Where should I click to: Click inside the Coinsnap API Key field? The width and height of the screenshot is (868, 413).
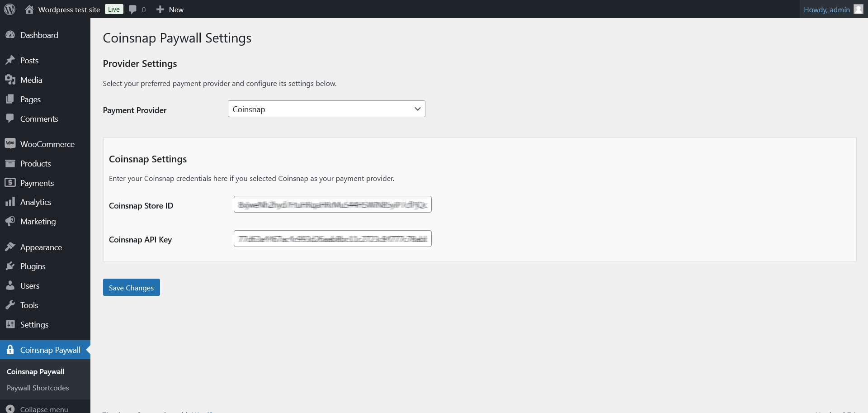pyautogui.click(x=332, y=238)
